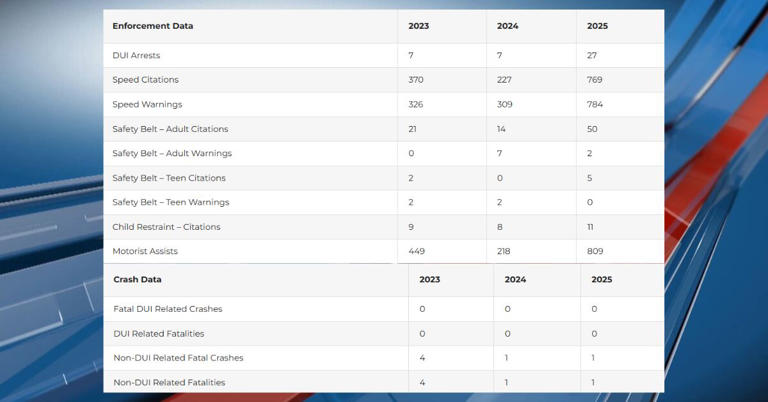The image size is (768, 402).
Task: Select Safety Belt – Adult Warnings row label
Action: click(172, 153)
